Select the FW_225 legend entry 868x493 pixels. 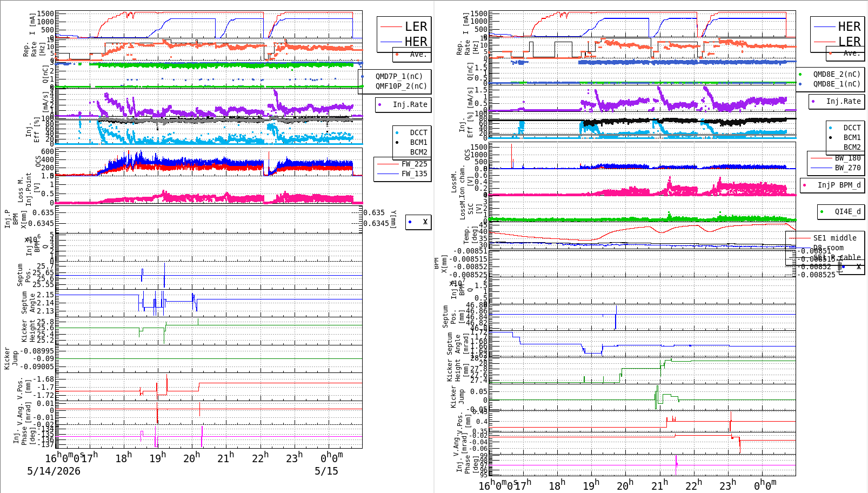point(414,164)
